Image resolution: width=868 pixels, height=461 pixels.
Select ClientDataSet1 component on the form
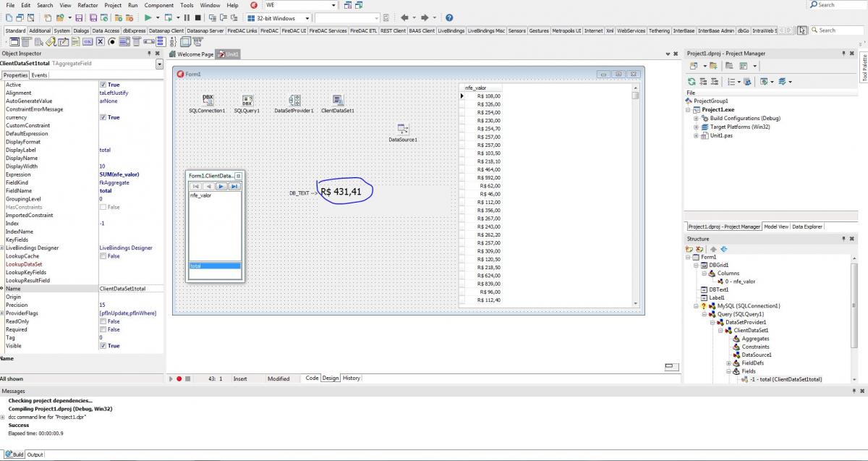338,100
